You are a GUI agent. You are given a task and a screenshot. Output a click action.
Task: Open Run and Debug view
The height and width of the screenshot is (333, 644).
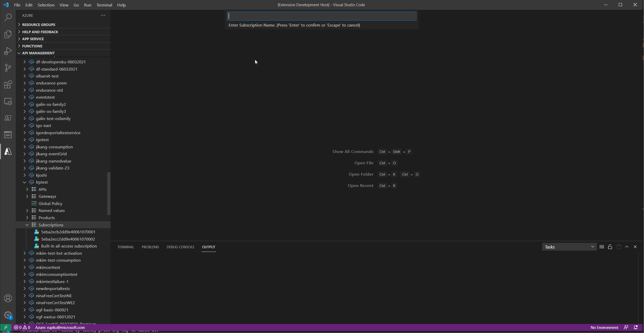point(8,51)
